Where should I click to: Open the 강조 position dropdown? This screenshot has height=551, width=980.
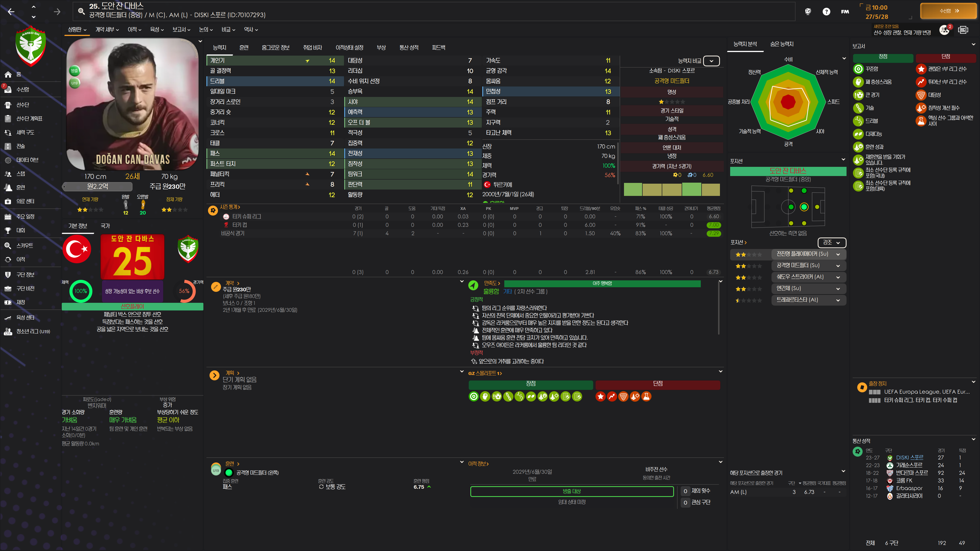(x=831, y=243)
